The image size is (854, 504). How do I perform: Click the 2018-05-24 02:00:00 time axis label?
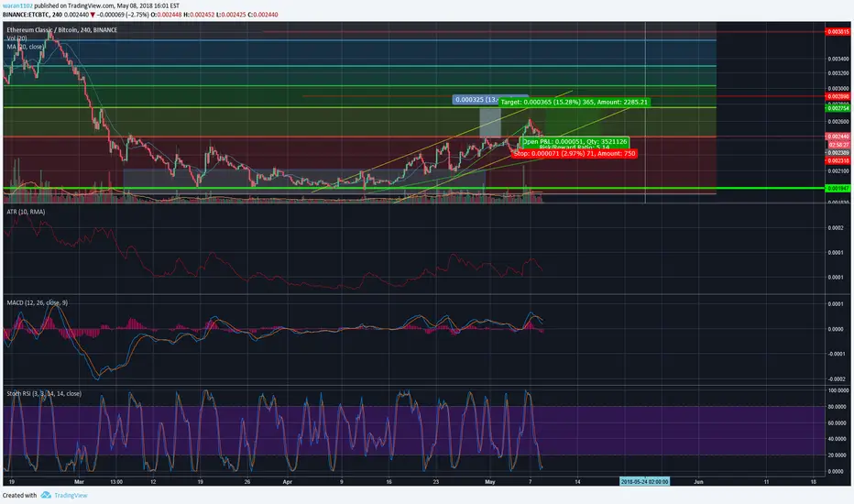[x=644, y=482]
